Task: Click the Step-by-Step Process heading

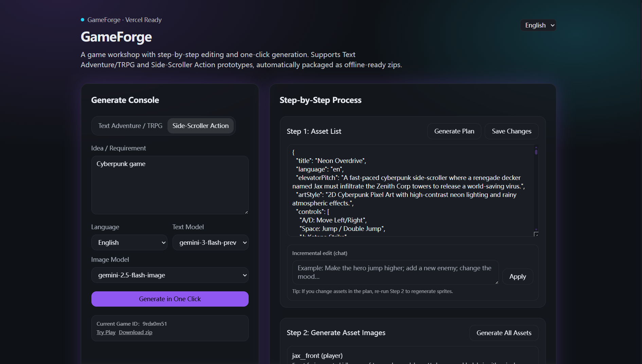Action: tap(320, 100)
